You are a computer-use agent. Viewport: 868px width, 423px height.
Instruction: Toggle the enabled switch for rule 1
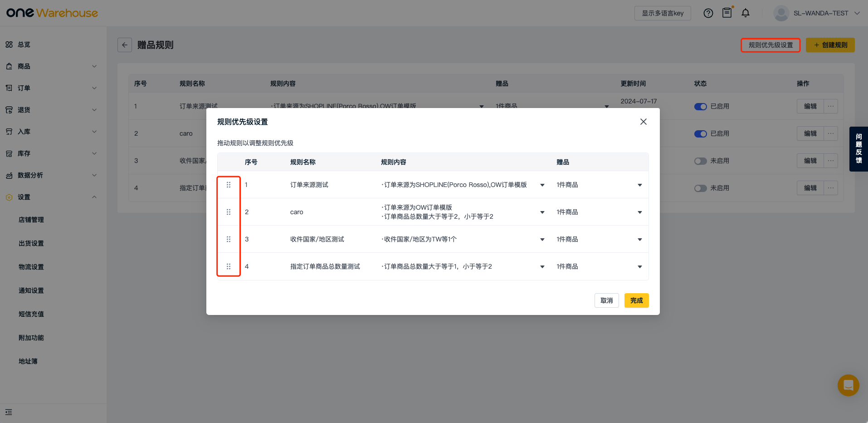[700, 107]
